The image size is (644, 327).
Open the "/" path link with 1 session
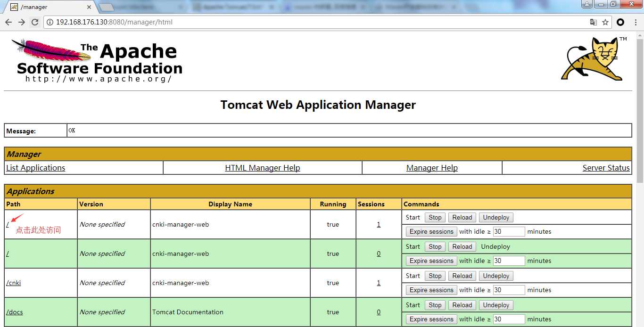pyautogui.click(x=8, y=224)
